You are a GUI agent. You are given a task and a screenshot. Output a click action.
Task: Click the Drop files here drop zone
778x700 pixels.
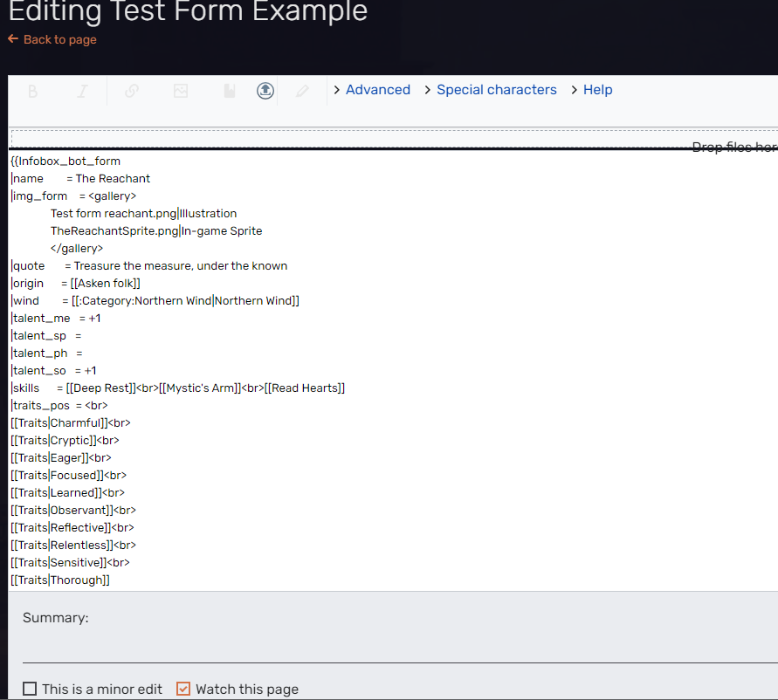[x=732, y=146]
